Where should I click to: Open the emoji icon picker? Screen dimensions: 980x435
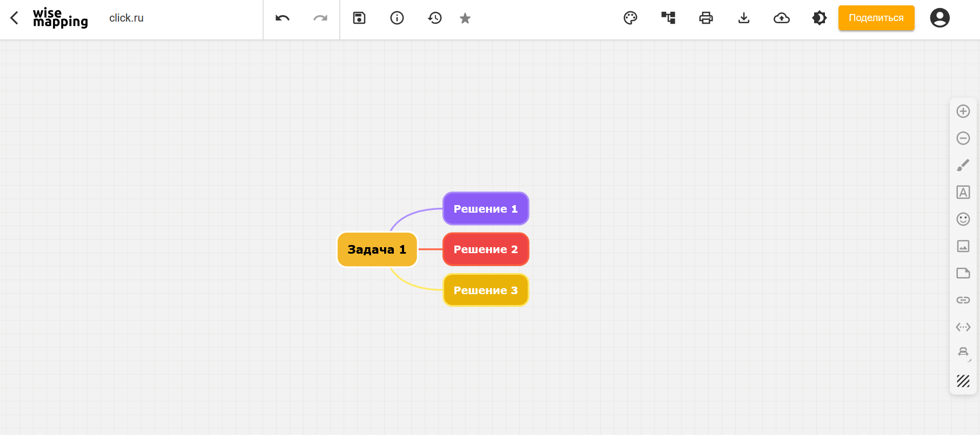coord(963,219)
